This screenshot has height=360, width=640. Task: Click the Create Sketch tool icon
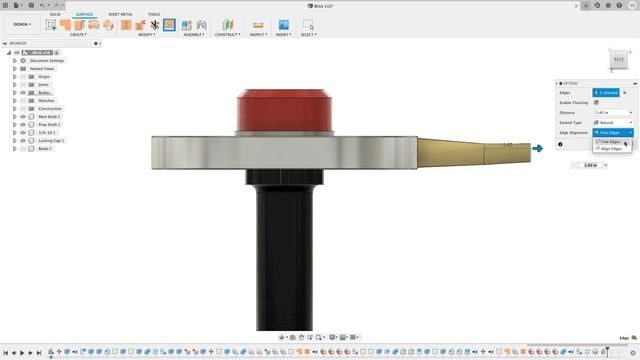[x=51, y=25]
